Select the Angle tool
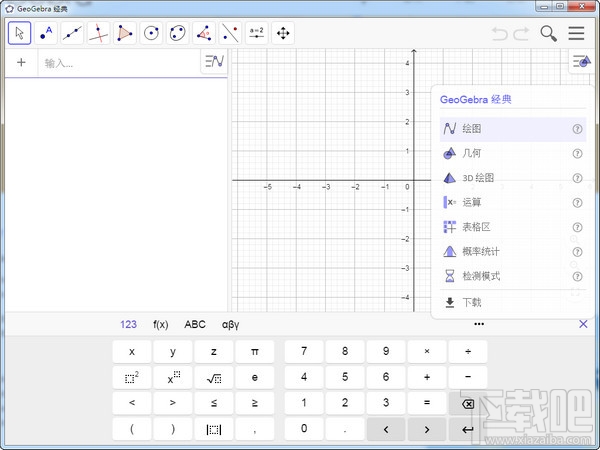 click(204, 33)
